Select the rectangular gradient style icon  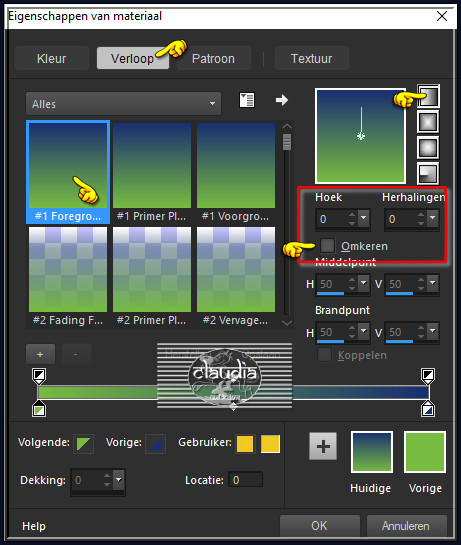[x=428, y=122]
